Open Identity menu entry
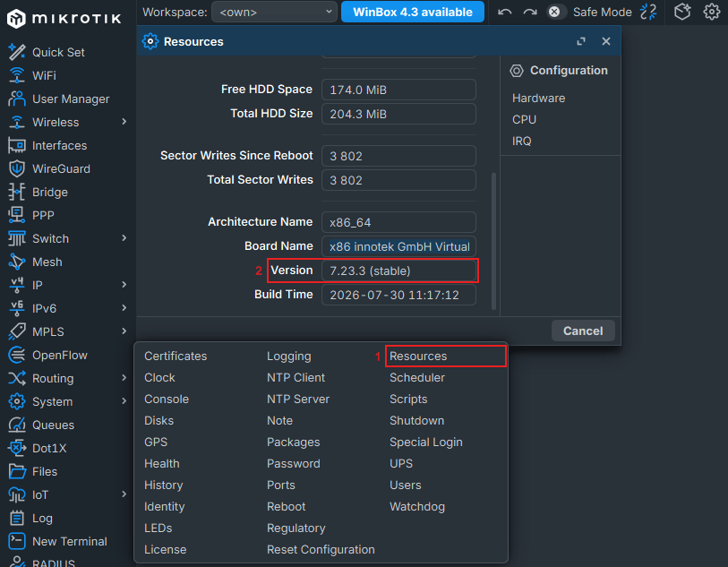This screenshot has width=728, height=567. pyautogui.click(x=165, y=507)
